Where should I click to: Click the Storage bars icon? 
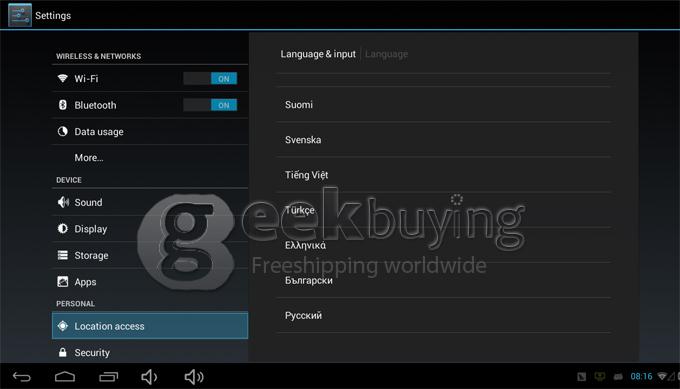[x=62, y=255]
